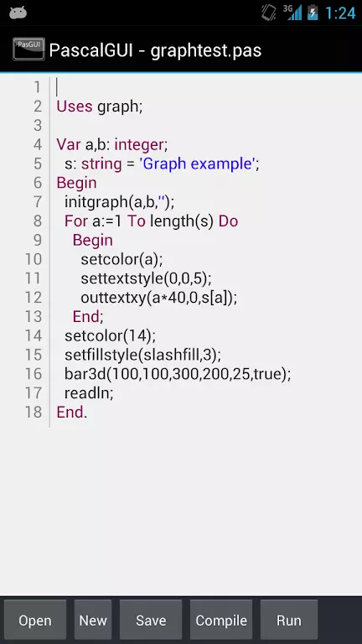Save graphtest.pas with Save button
This screenshot has width=362, height=644.
point(151,621)
